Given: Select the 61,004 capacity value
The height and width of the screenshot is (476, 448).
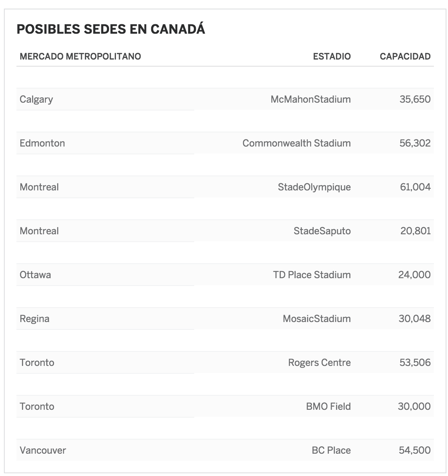Looking at the screenshot, I should point(415,187).
